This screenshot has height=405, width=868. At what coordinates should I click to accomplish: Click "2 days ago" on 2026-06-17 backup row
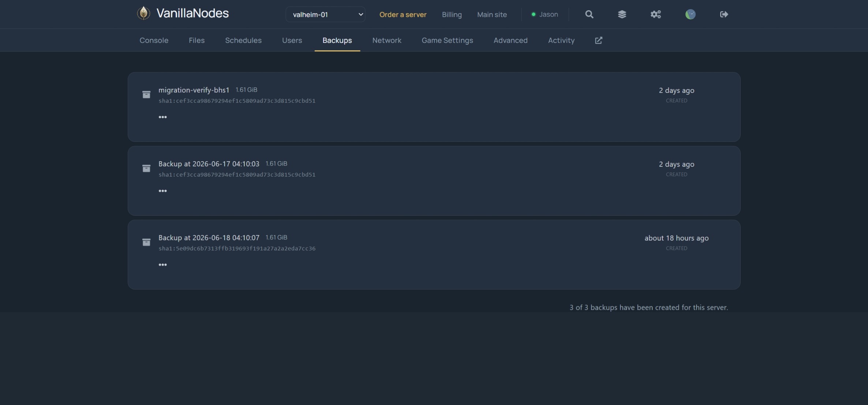[x=677, y=164]
